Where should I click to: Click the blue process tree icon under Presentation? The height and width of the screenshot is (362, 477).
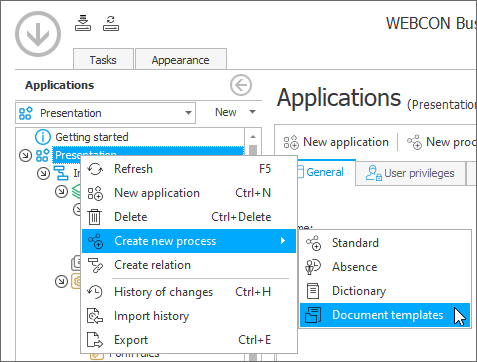(61, 173)
